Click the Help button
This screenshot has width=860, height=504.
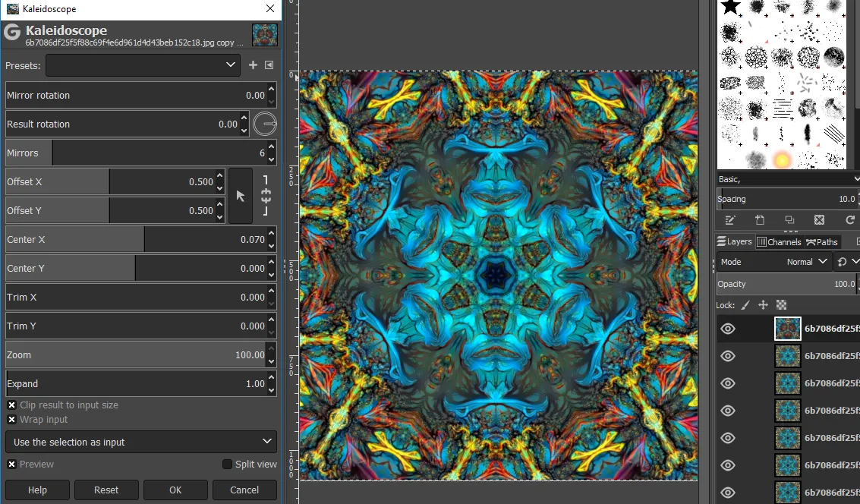coord(37,490)
